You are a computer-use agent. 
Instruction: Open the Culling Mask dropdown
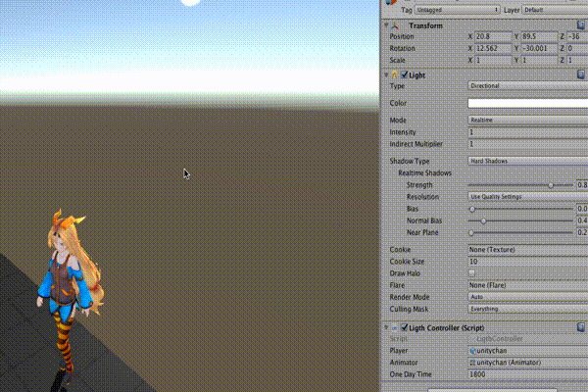coord(528,309)
